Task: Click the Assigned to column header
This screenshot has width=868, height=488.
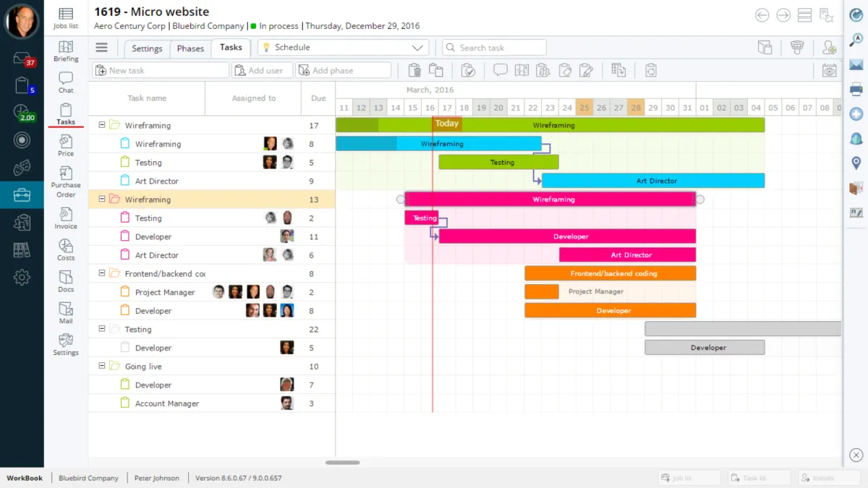Action: pos(253,98)
